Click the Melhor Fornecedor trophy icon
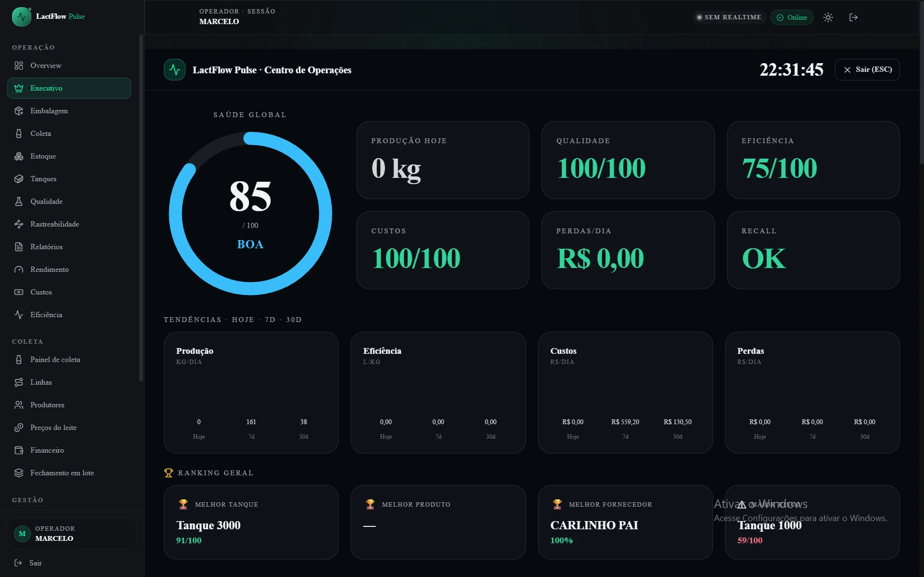 tap(557, 504)
